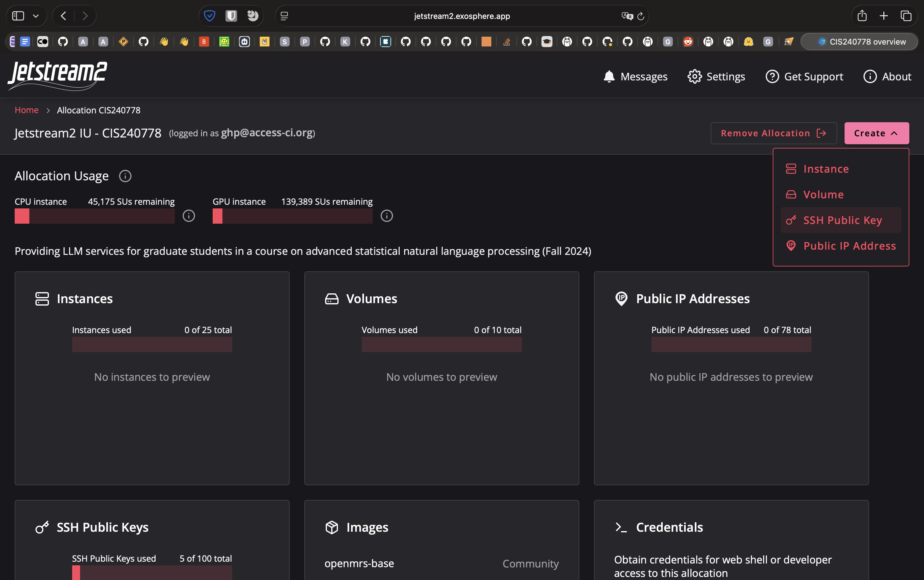Choose Volume from the Create menu
Viewport: 924px width, 580px height.
click(841, 194)
